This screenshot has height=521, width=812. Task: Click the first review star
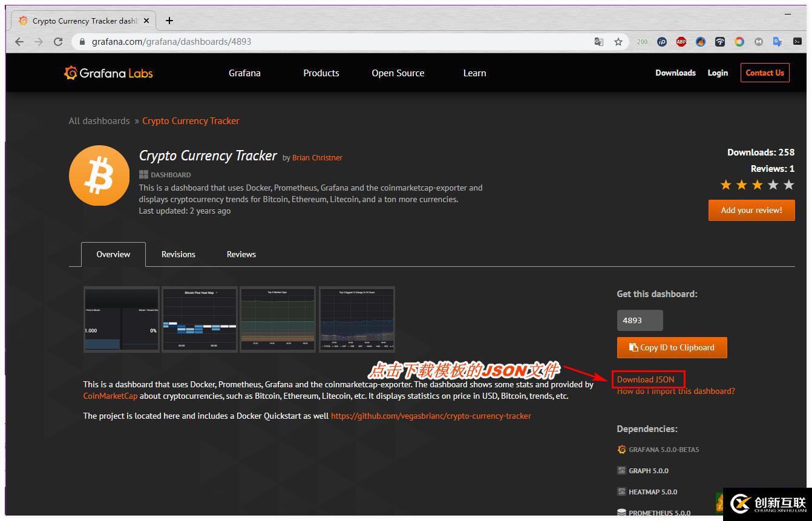(x=726, y=185)
